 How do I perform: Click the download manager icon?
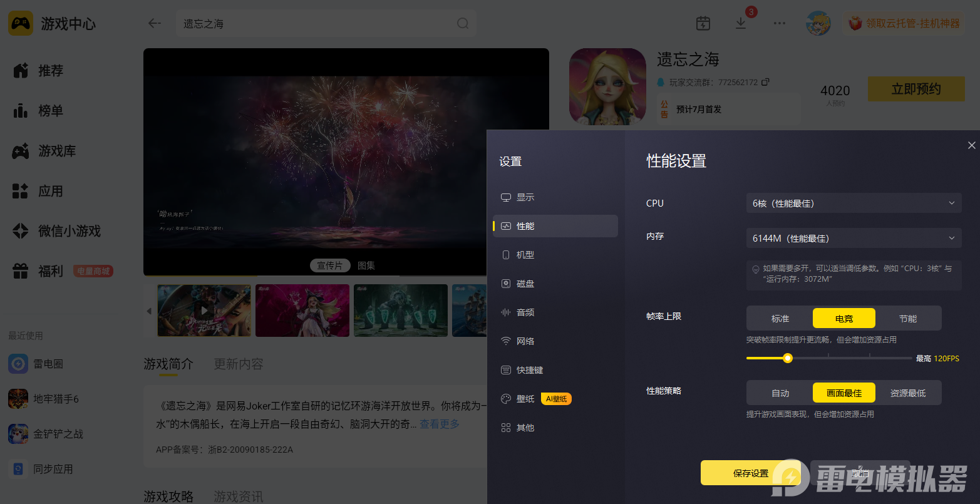[741, 23]
